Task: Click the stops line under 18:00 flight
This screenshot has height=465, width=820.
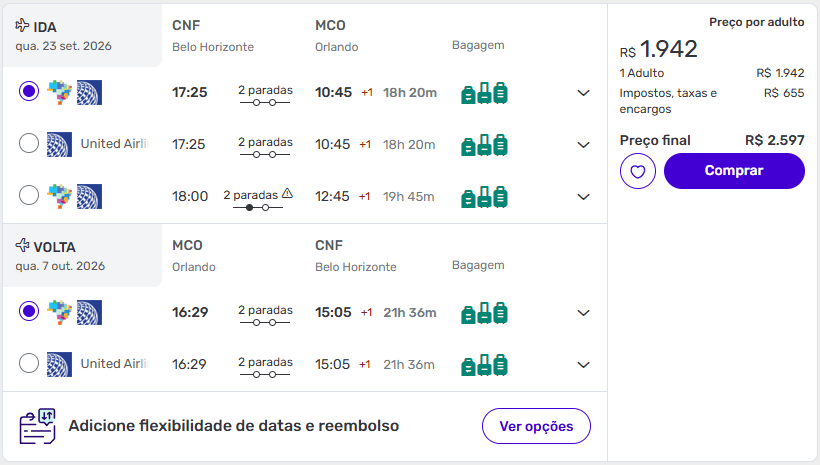Action: pyautogui.click(x=258, y=207)
